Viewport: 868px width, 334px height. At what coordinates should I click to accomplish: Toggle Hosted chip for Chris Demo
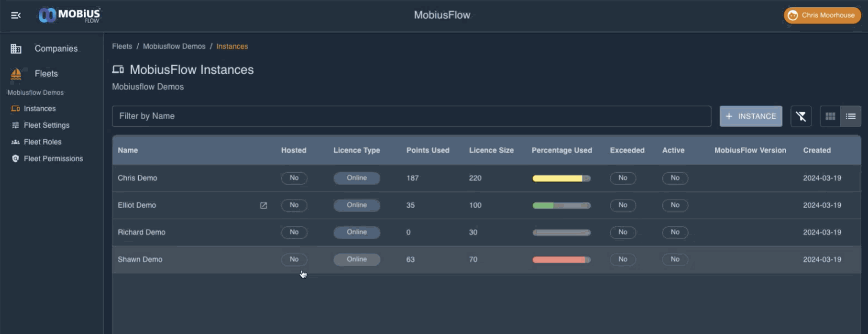click(x=294, y=178)
